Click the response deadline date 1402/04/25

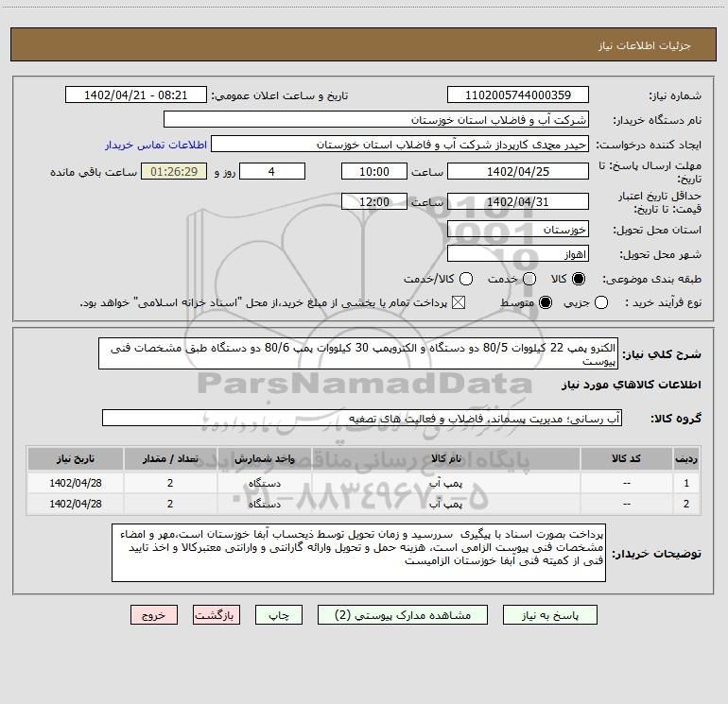tap(518, 171)
